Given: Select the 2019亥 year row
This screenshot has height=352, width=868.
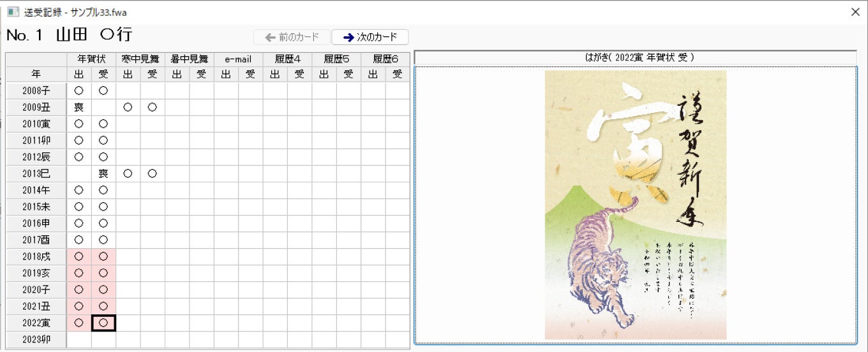Looking at the screenshot, I should click(36, 273).
